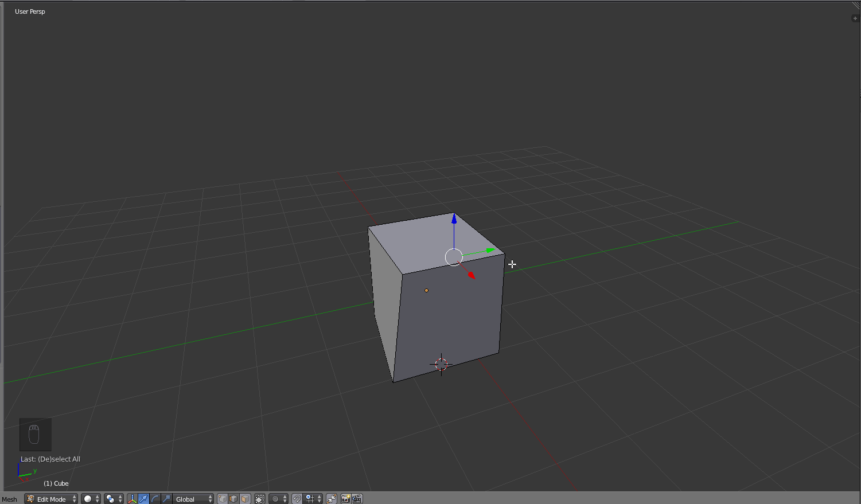
Task: Expand the properties region with plus button
Action: (x=855, y=18)
